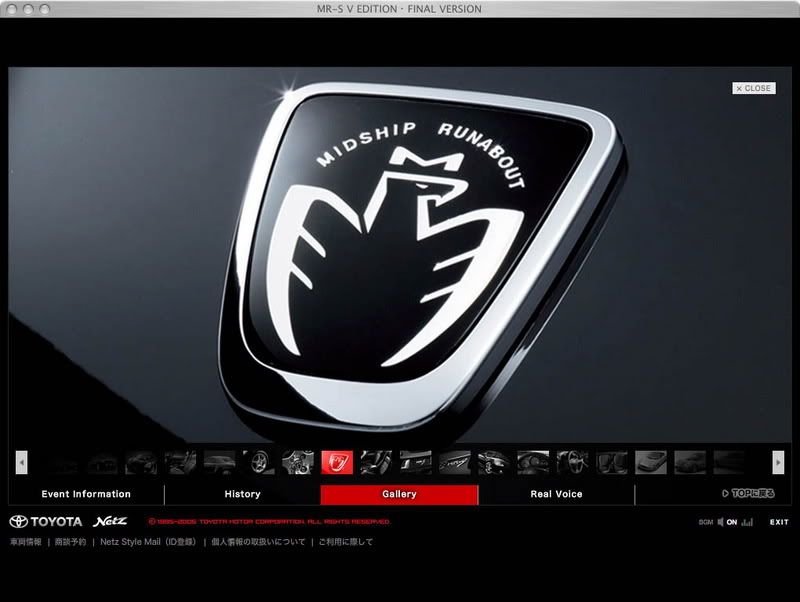
Task: Click the Midship Runabout emblem image
Action: click(421, 259)
